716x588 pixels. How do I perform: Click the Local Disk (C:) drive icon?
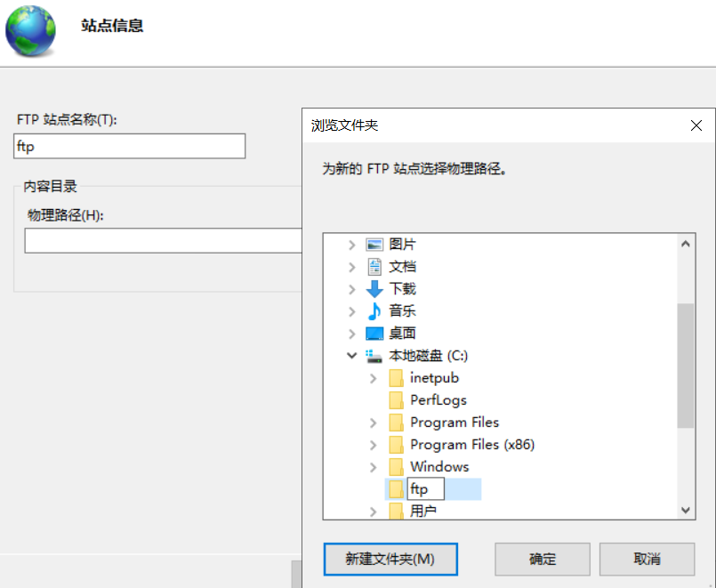[374, 356]
